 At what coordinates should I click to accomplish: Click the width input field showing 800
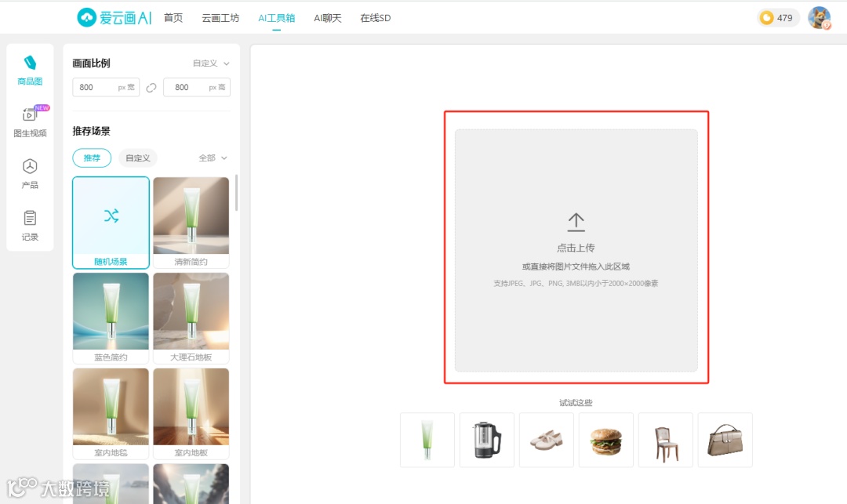pos(106,88)
